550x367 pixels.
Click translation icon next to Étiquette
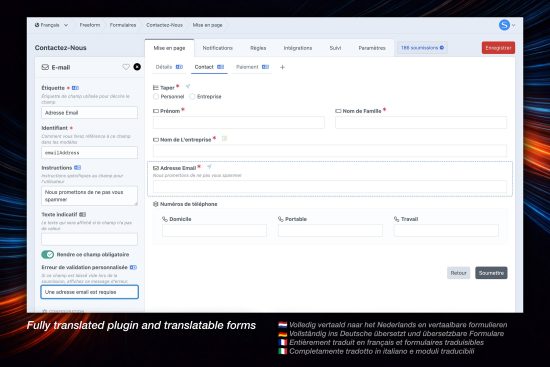click(75, 88)
